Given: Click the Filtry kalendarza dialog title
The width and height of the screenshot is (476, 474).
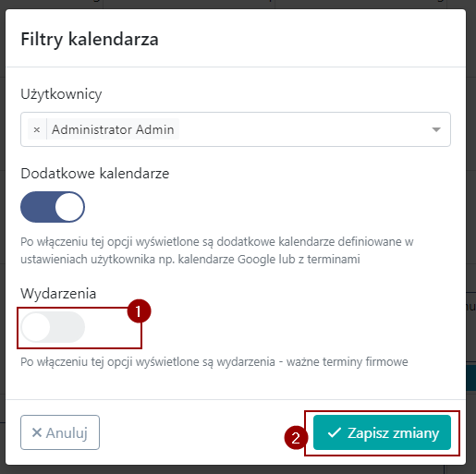Looking at the screenshot, I should coord(90,39).
